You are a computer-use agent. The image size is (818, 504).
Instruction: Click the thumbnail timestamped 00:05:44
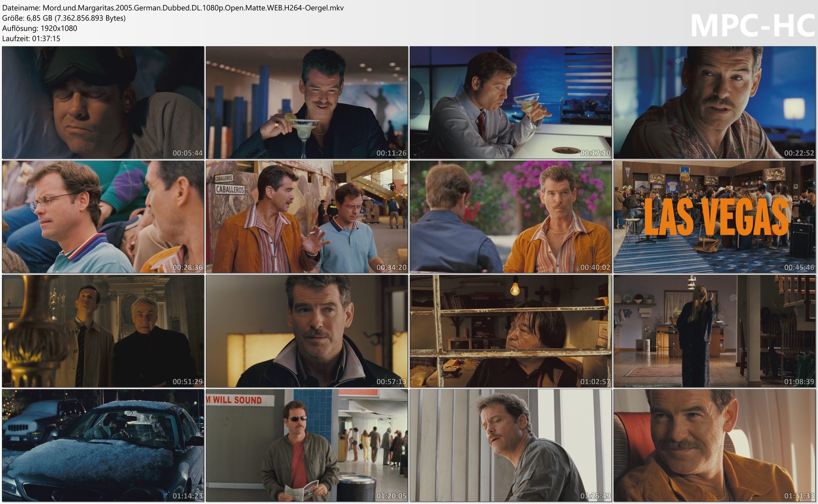click(x=103, y=103)
